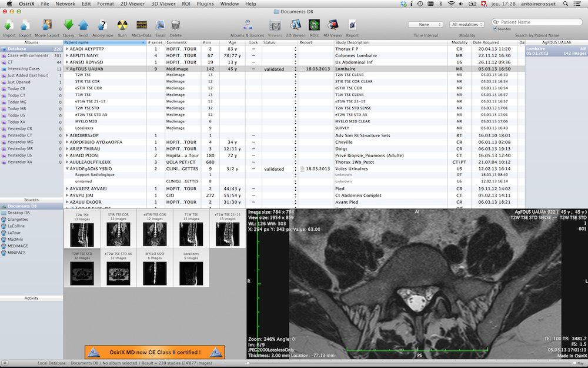
Task: Select the Grangettes source node
Action: click(x=18, y=219)
